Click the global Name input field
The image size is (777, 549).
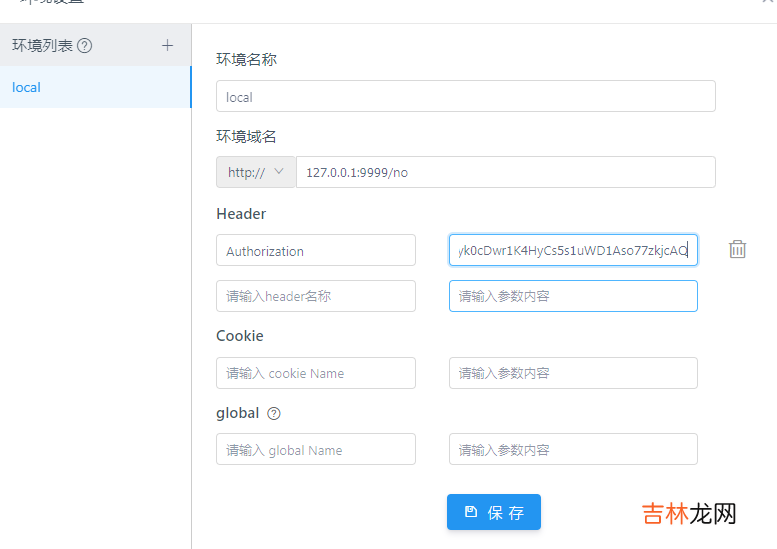point(315,449)
